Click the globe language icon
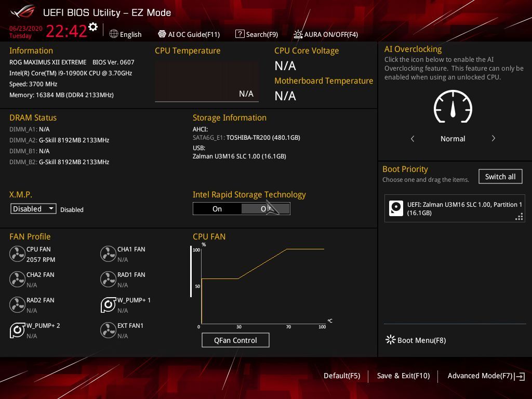Image resolution: width=532 pixels, height=399 pixels. 114,34
